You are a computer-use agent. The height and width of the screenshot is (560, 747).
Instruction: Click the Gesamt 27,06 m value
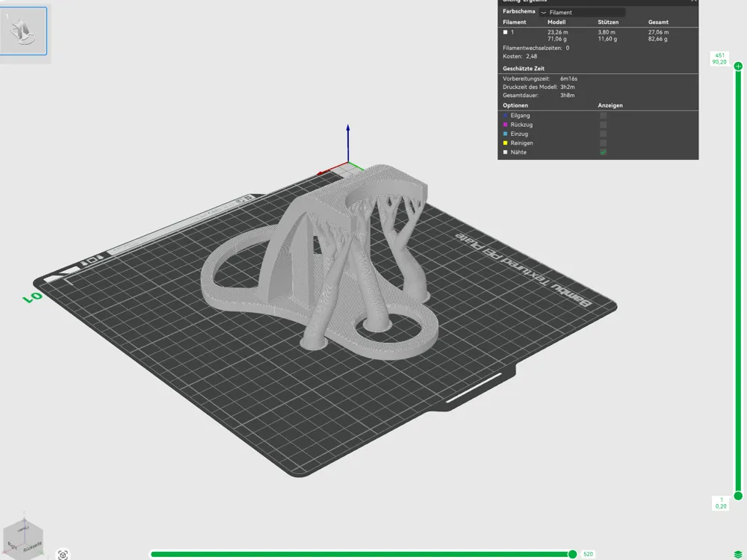point(658,32)
